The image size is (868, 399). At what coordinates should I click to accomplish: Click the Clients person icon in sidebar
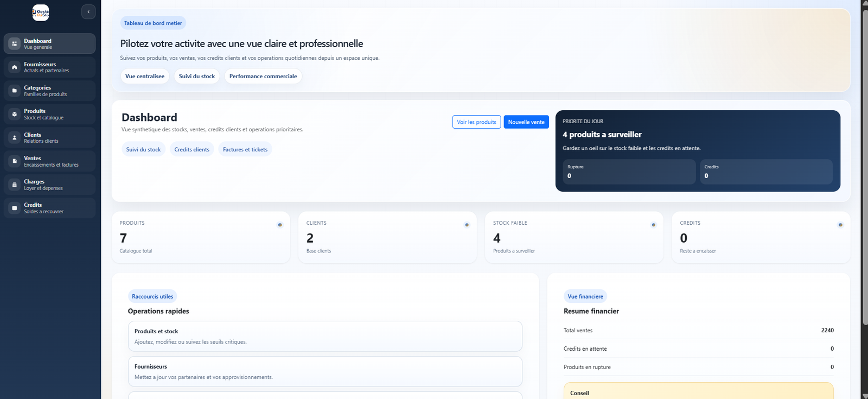point(15,138)
